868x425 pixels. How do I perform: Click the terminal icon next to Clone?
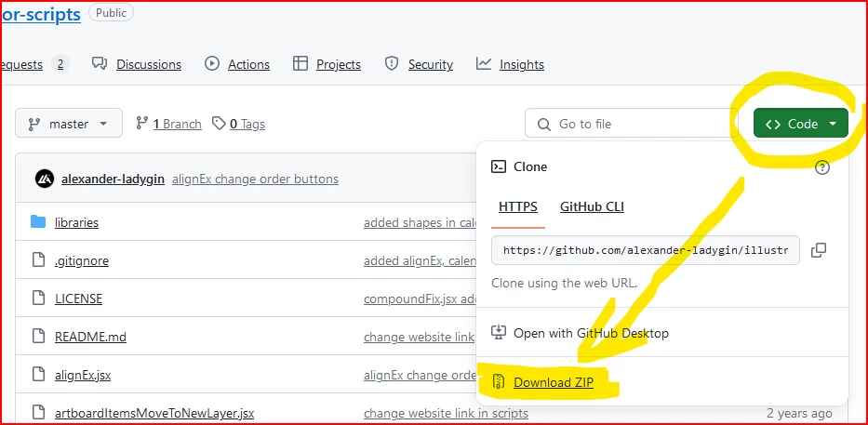499,166
